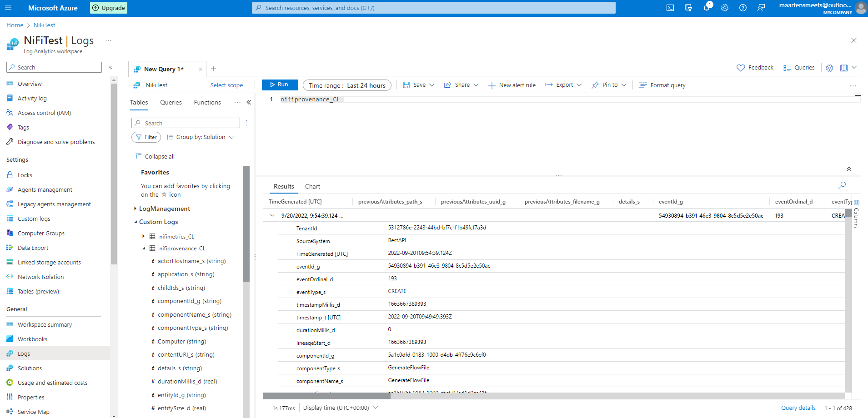Image resolution: width=868 pixels, height=418 pixels.
Task: Collapse the query editor with double chevron
Action: 849,169
